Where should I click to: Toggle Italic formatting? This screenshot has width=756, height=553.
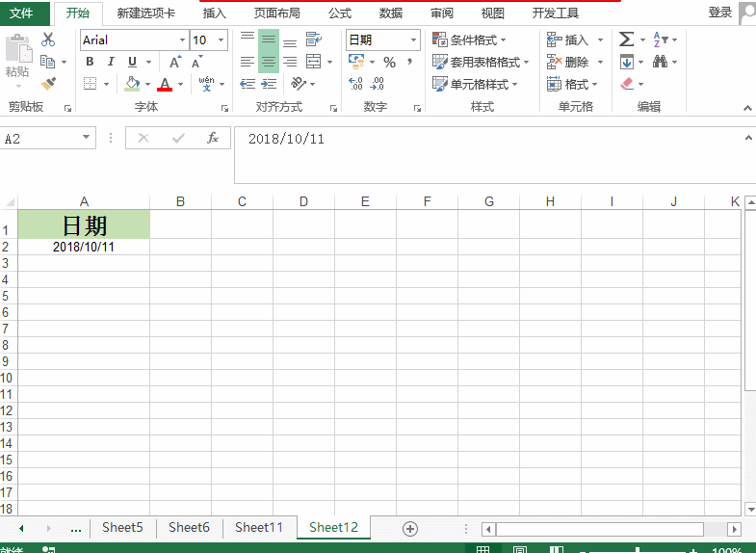(111, 62)
